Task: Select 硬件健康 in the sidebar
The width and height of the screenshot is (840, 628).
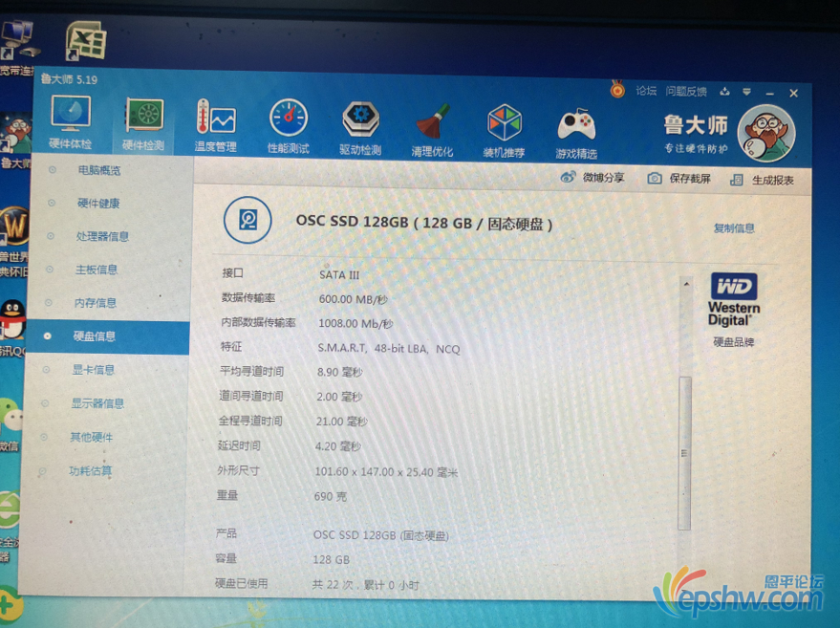Action: coord(98,203)
